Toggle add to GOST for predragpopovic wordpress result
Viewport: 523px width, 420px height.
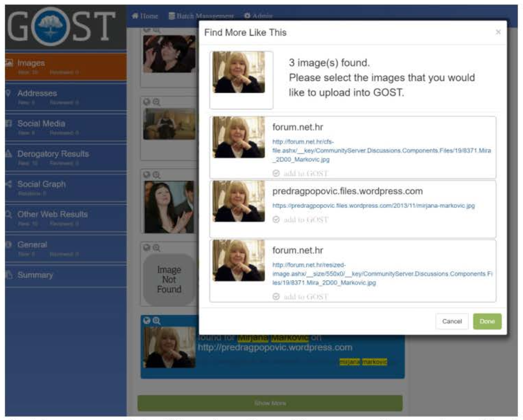click(301, 220)
